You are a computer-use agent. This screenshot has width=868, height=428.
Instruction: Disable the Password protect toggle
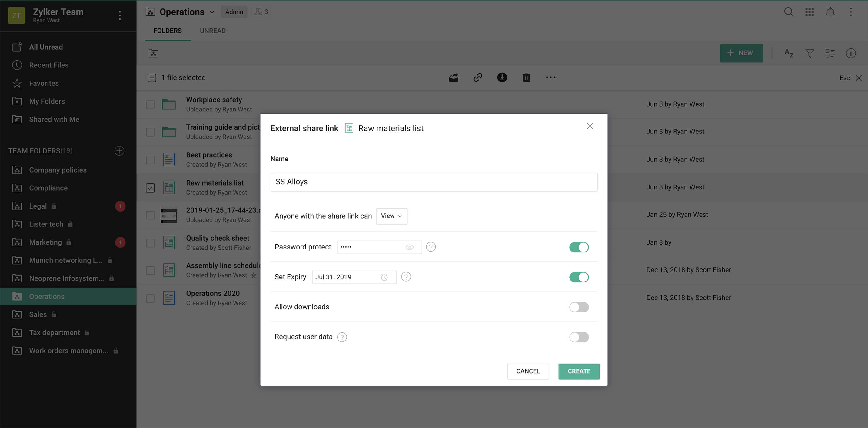(x=579, y=247)
